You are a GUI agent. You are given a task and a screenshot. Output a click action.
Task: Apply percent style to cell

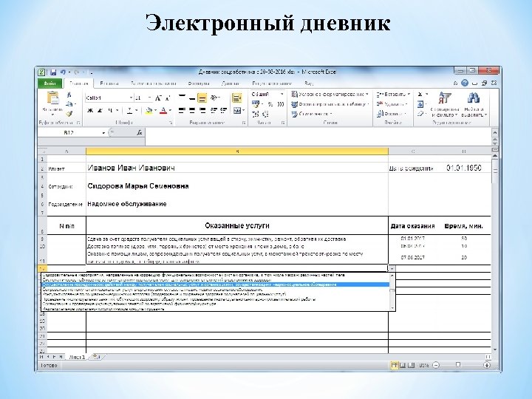click(270, 104)
